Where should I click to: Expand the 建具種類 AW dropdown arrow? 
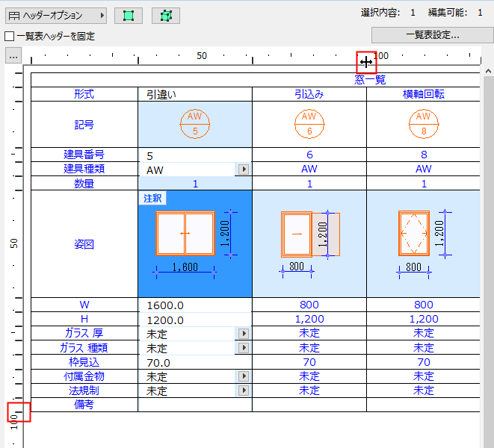point(243,169)
